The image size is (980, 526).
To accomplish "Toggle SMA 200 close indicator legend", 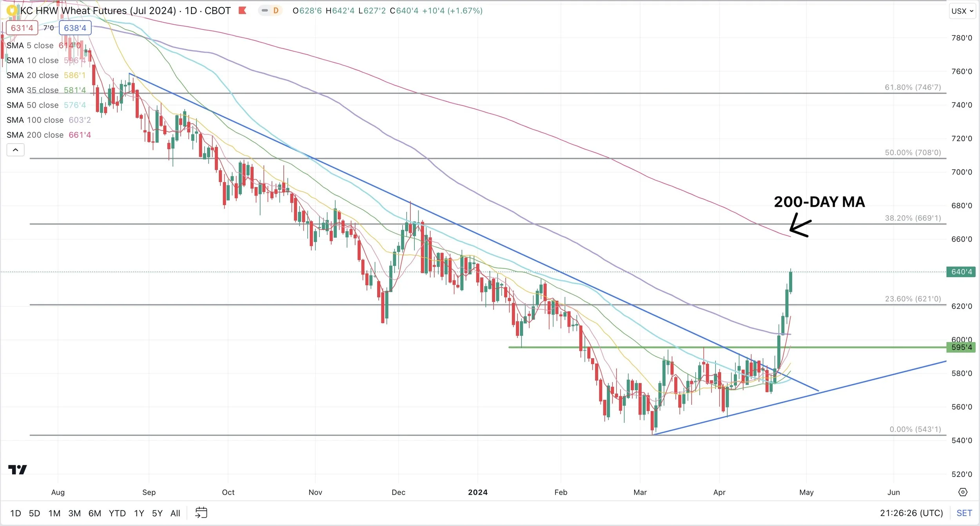I will (35, 135).
